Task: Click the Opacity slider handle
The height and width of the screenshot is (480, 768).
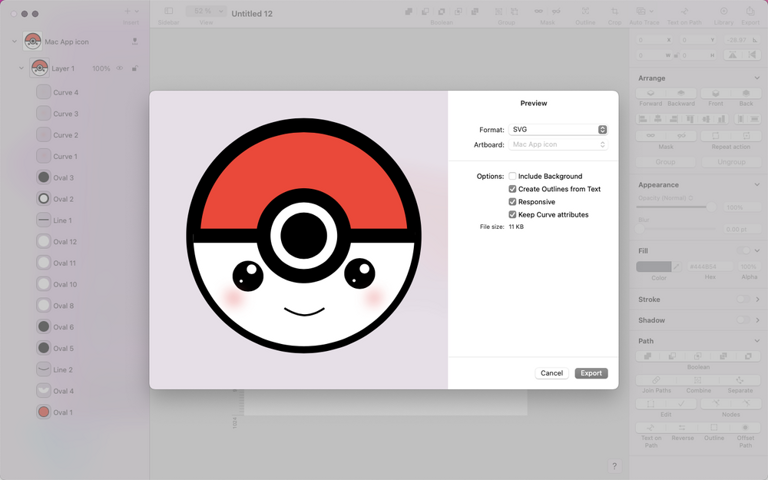Action: (x=711, y=207)
